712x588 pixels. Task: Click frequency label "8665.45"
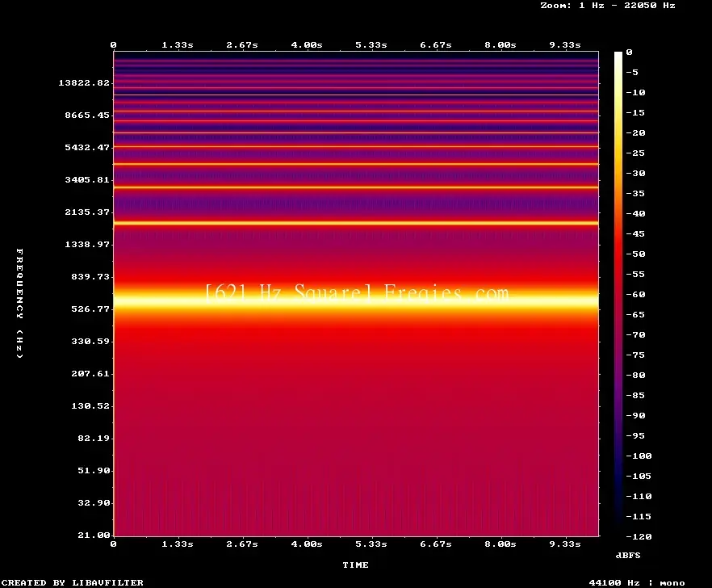tap(87, 115)
